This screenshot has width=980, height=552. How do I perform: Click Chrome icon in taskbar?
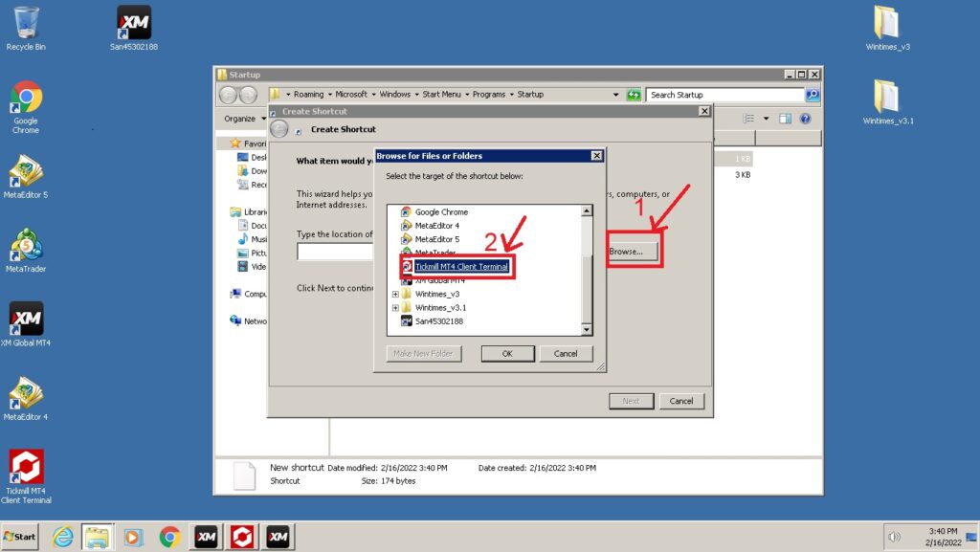coord(169,537)
